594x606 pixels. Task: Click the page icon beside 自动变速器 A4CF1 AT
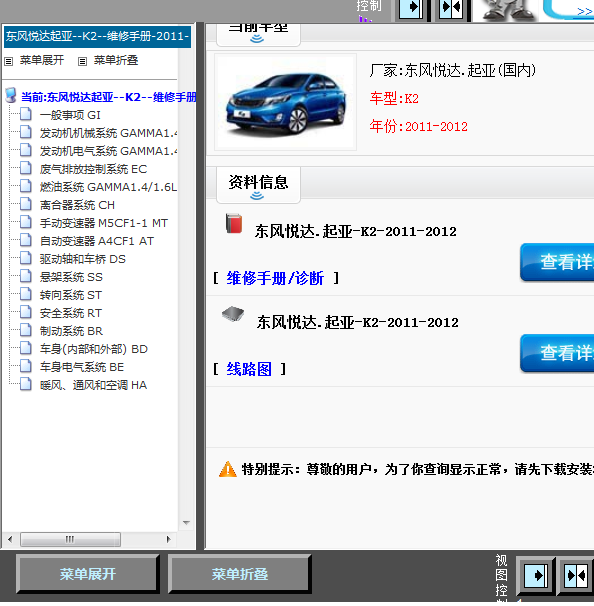(26, 240)
